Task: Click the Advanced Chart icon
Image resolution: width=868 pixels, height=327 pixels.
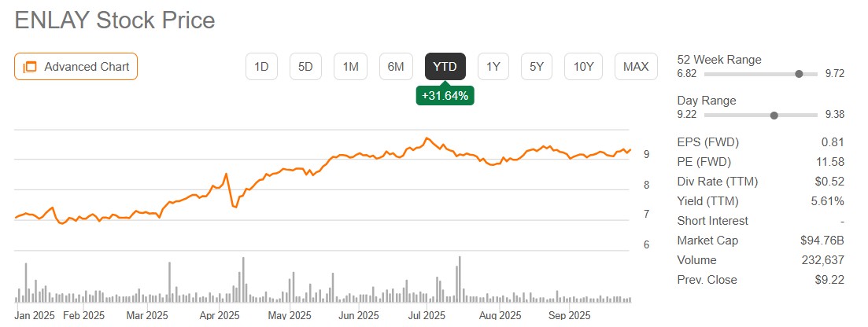Action: tap(31, 67)
